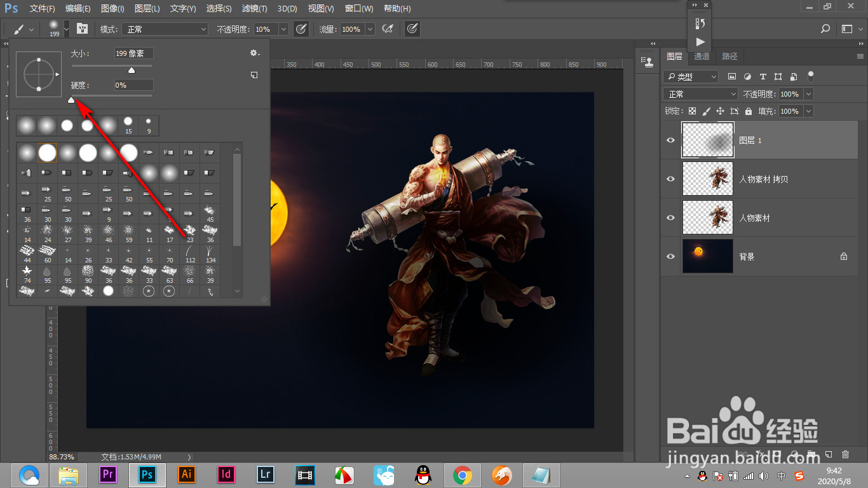Open the layer 填充 percentage dropdown arrow
The height and width of the screenshot is (488, 868).
[x=808, y=111]
